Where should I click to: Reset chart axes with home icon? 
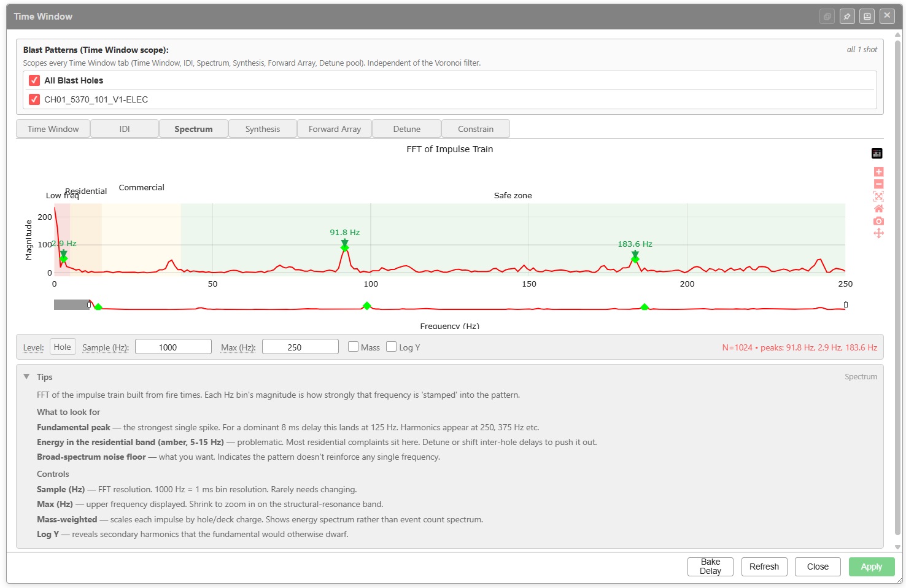pos(878,209)
